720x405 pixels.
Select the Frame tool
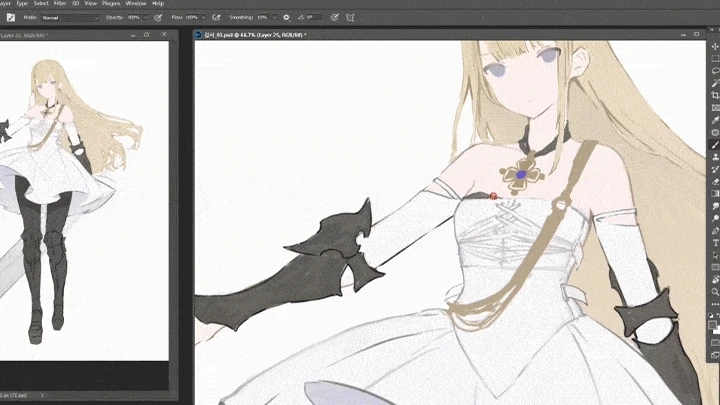715,107
